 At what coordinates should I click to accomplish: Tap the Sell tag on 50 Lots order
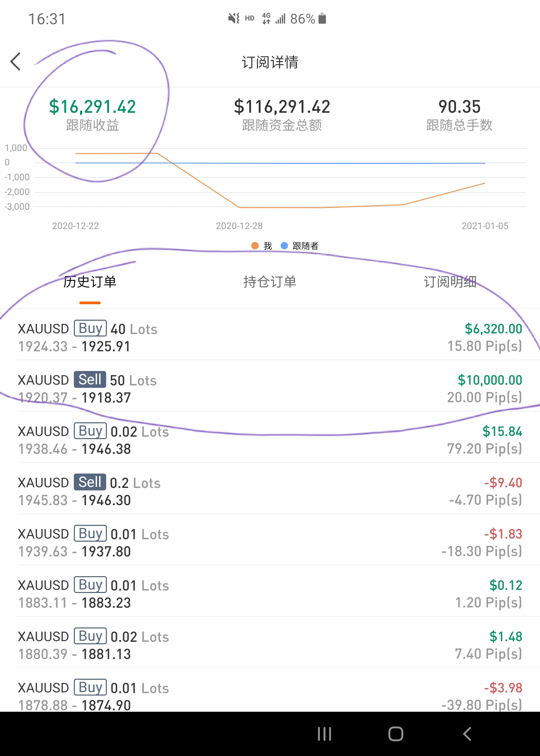[90, 380]
